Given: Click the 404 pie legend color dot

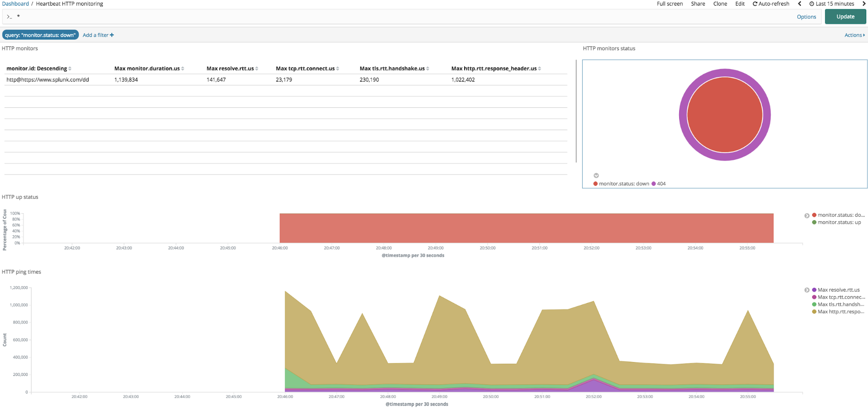Looking at the screenshot, I should [x=653, y=184].
